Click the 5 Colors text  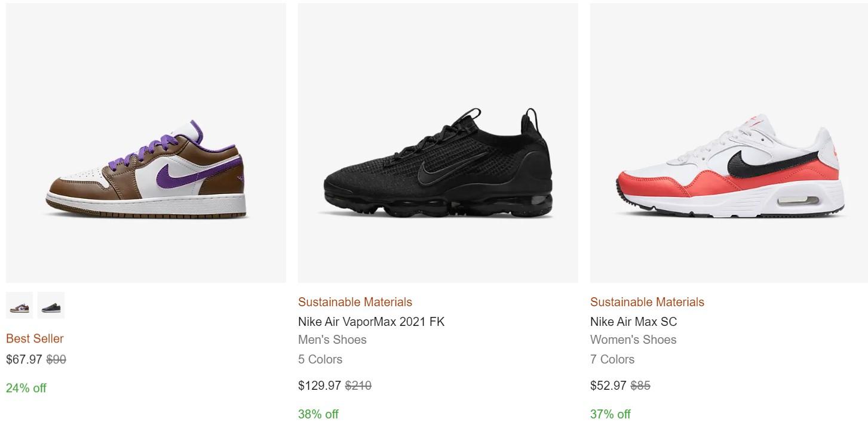coord(320,359)
